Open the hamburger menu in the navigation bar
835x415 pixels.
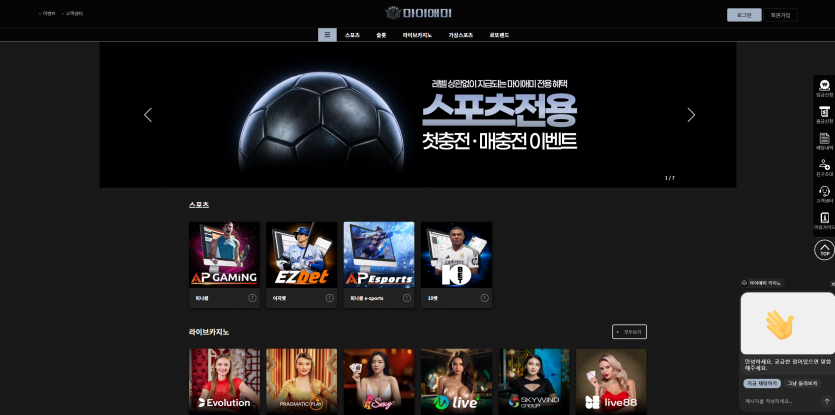(327, 35)
